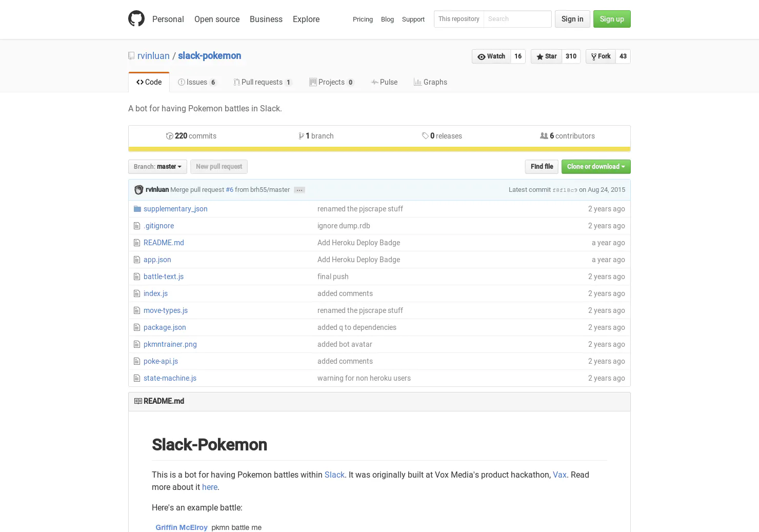Click the yellow language breakdown bar
759x532 pixels.
pyautogui.click(x=379, y=149)
